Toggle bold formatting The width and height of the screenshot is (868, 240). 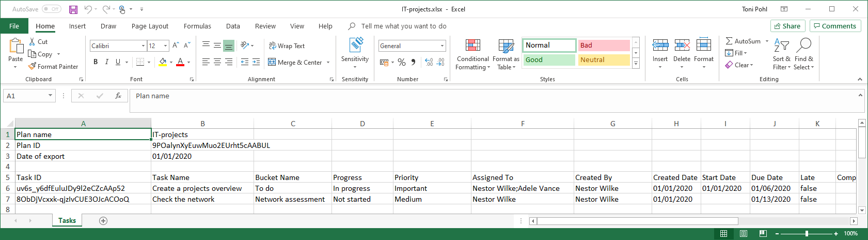tap(96, 62)
